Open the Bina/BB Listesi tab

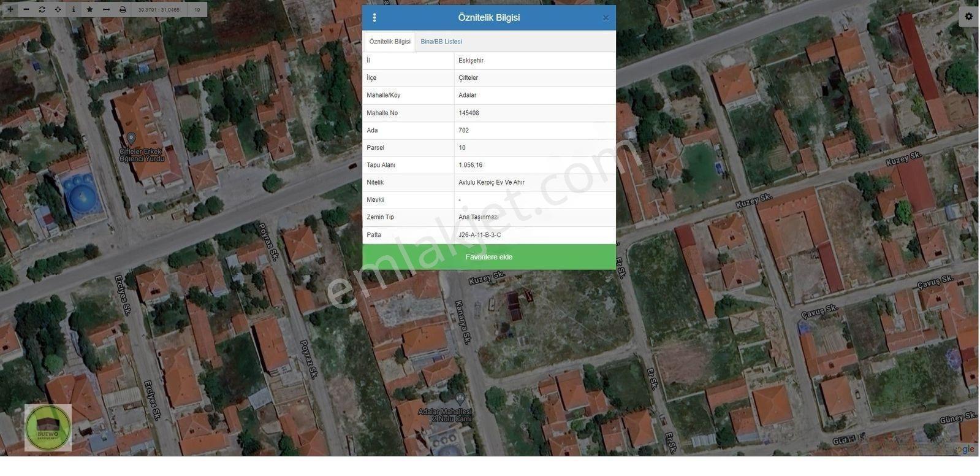pyautogui.click(x=441, y=42)
